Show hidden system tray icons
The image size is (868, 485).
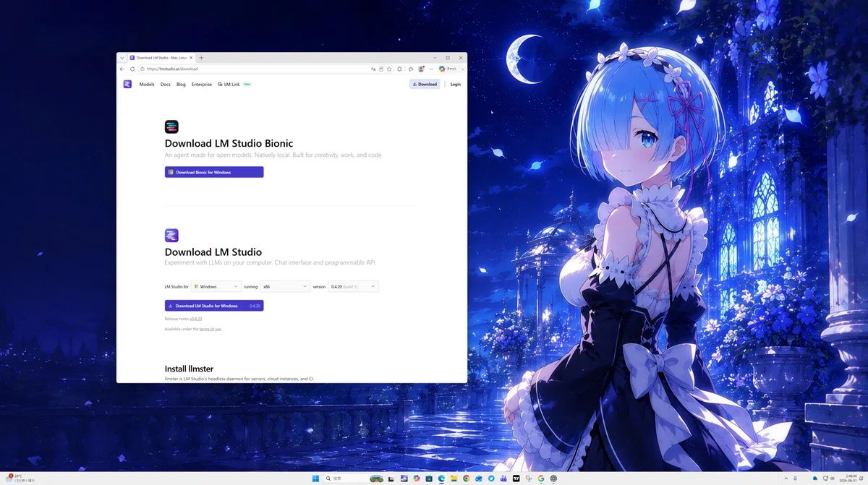786,478
